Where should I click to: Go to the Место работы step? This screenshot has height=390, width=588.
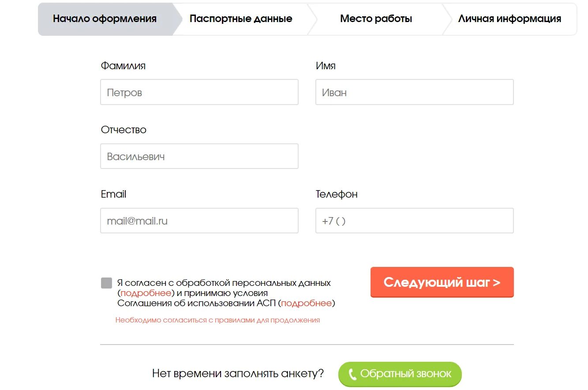click(376, 19)
